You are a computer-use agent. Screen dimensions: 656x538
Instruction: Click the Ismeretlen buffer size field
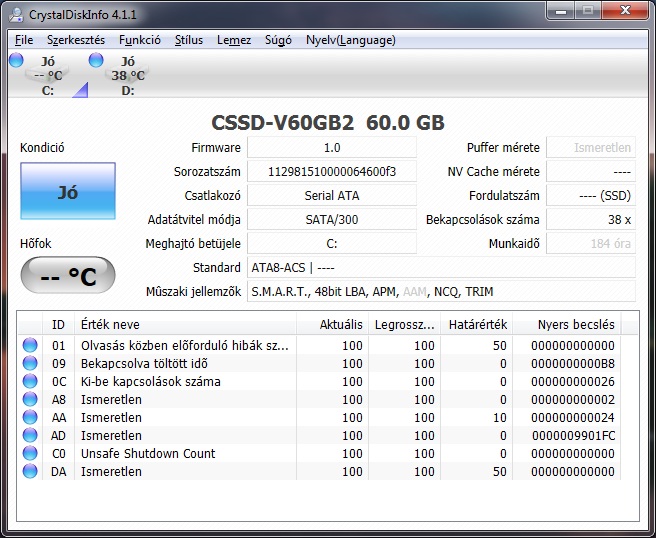point(591,148)
